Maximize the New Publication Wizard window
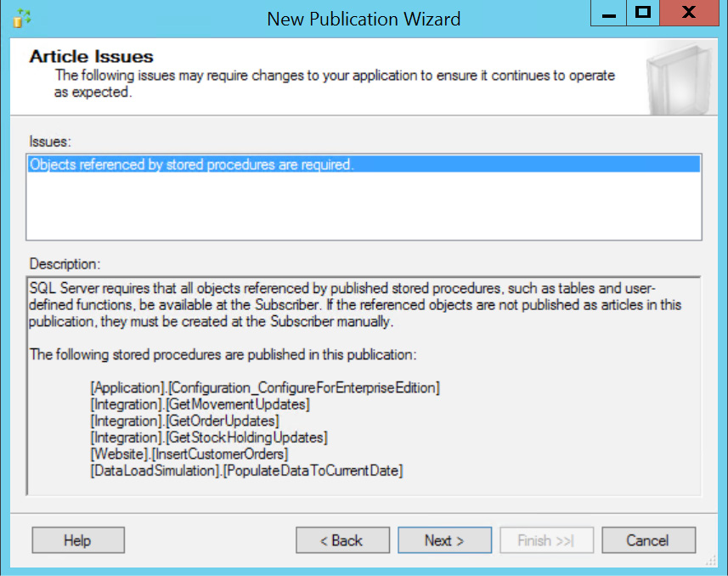The image size is (728, 576). pos(643,13)
